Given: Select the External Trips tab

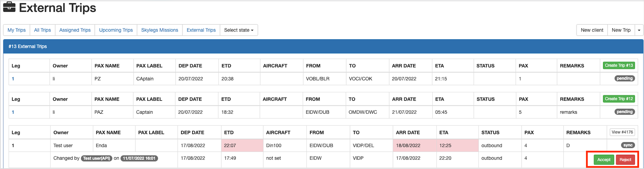Looking at the screenshot, I should click(x=201, y=30).
